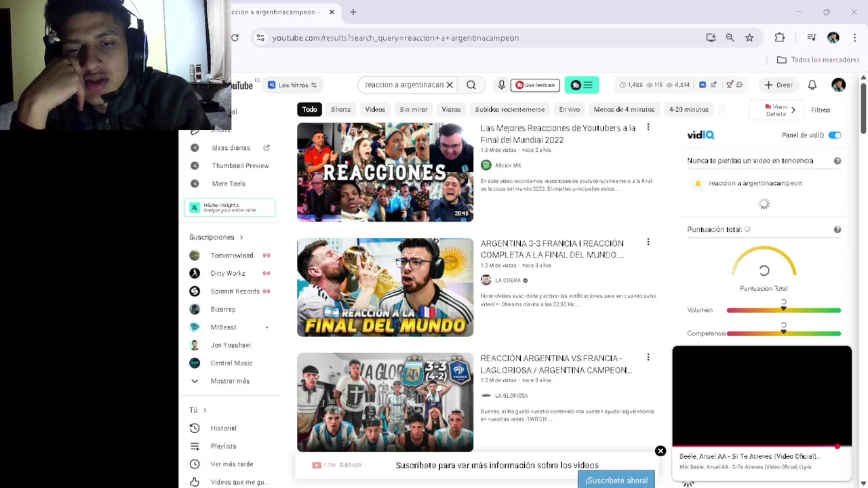Select the Shorts filter chip
Viewport: 868px width, 488px height.
coord(340,109)
